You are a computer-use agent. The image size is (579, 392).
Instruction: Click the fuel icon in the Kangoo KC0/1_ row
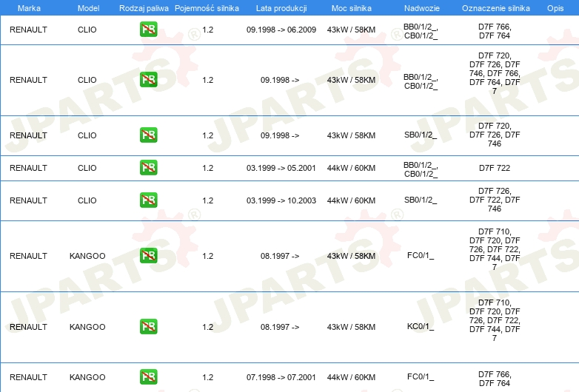148,326
